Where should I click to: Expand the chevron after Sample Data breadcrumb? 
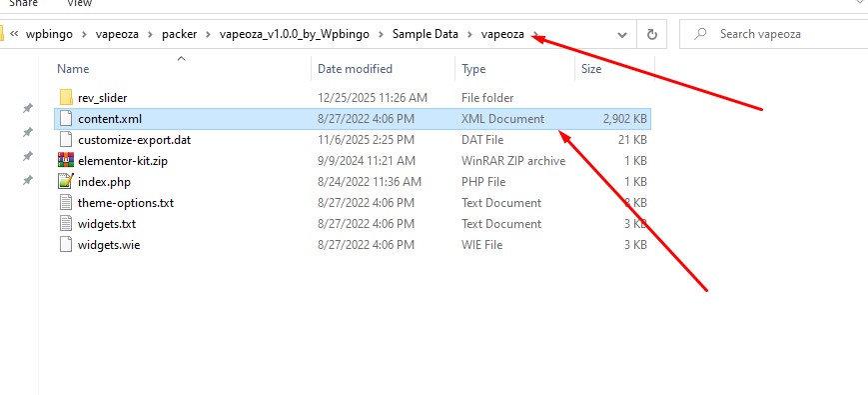pos(469,34)
